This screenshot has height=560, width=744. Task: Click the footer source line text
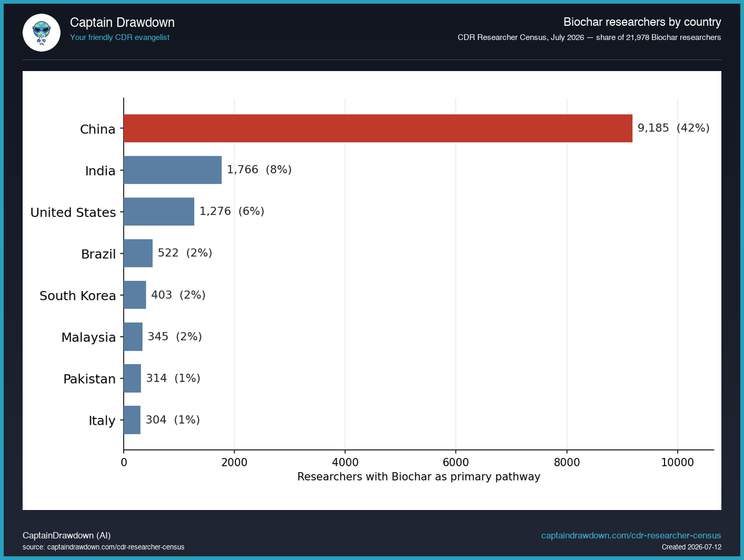[x=104, y=547]
